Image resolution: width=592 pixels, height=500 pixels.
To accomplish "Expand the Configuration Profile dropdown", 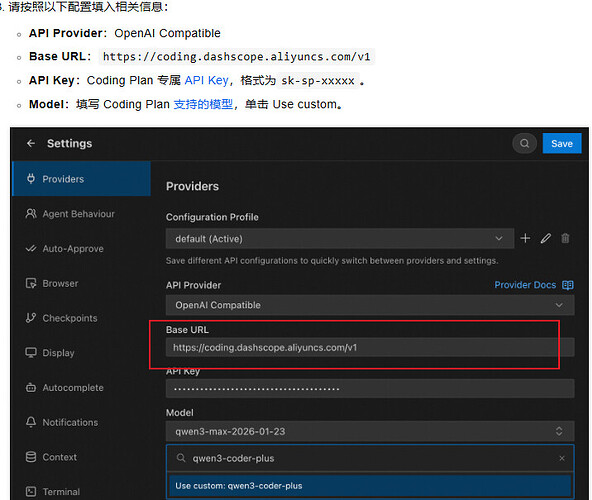I will click(x=340, y=238).
